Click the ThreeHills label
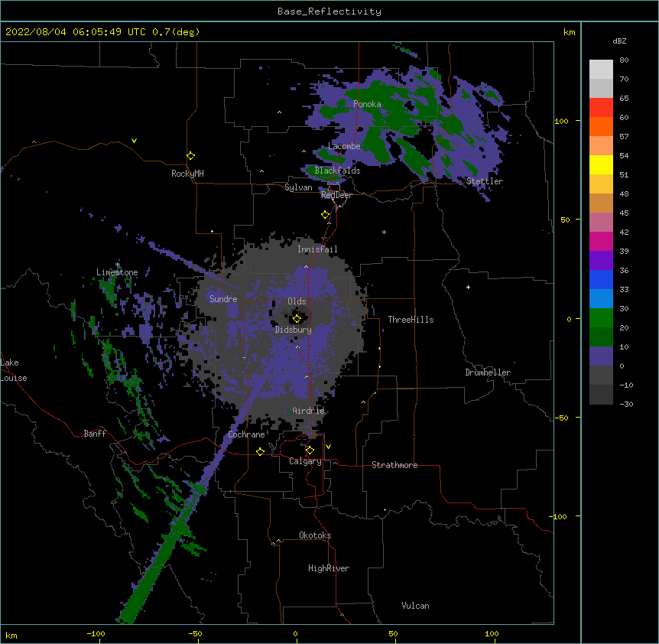 (411, 320)
